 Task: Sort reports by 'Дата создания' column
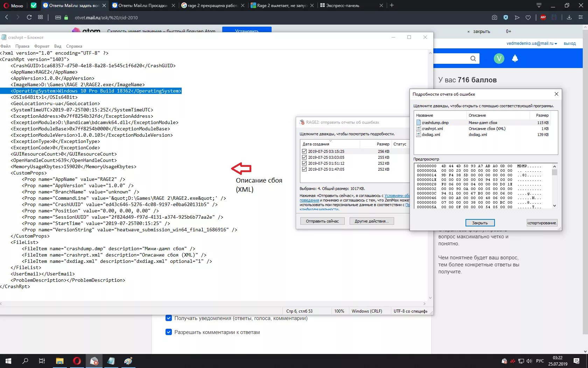[x=330, y=144]
